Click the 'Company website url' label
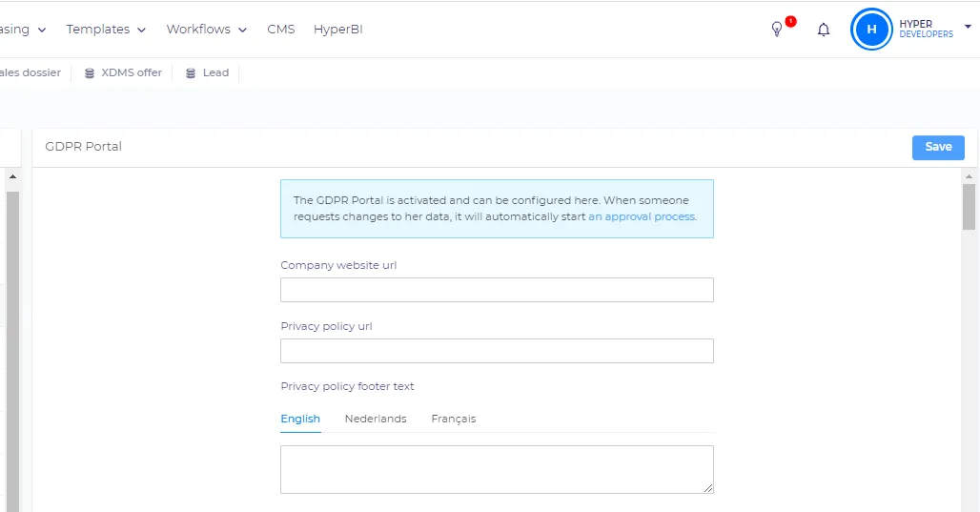The image size is (980, 512). coord(338,265)
